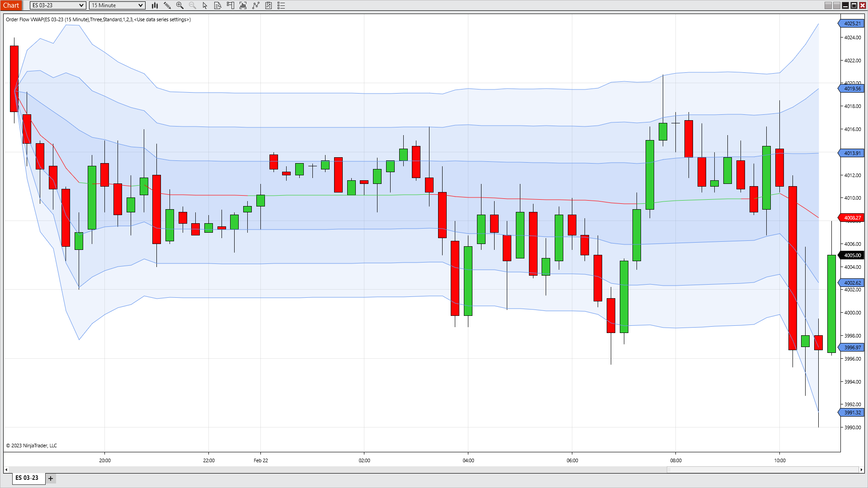The width and height of the screenshot is (868, 488).
Task: Click the horizontal scrollbar right arrow
Action: tap(861, 470)
